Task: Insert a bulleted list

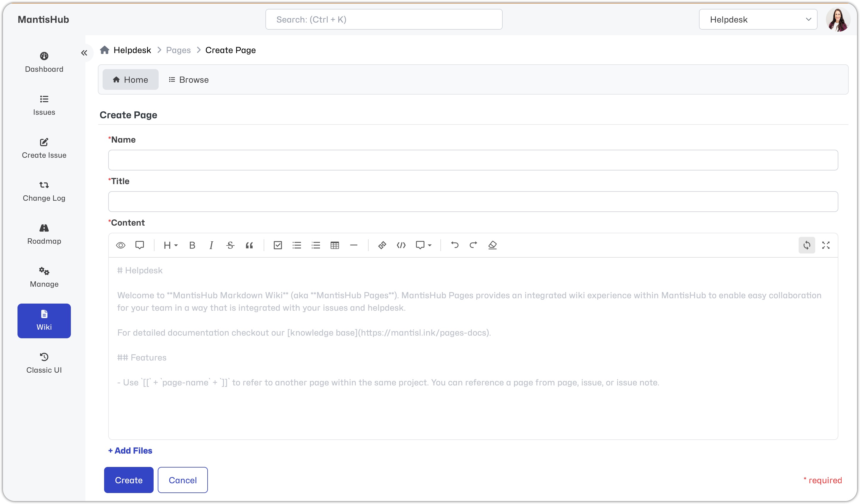Action: tap(297, 245)
